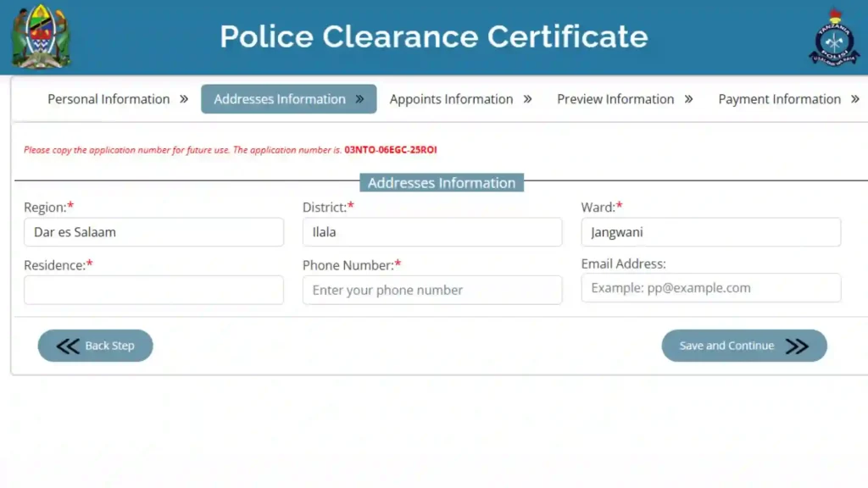Viewport: 868px width, 488px height.
Task: Open the Ward dropdown showing Jangwani
Action: pos(711,232)
